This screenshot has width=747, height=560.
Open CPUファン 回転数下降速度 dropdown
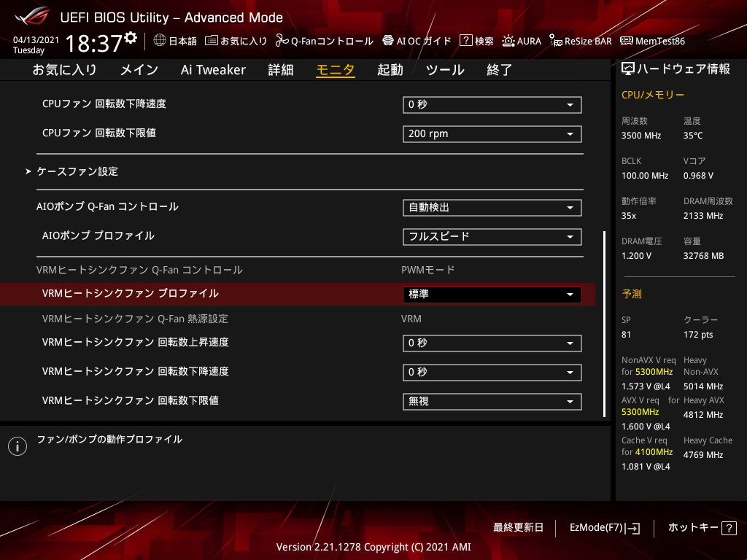(x=492, y=105)
